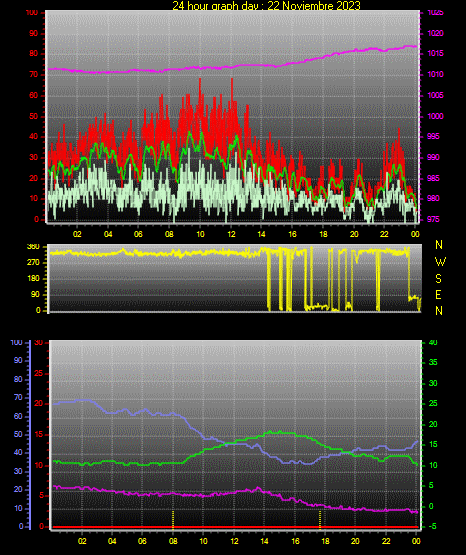Viewport: 466px width, 555px height.
Task: Click the 1000 label on pressure axis
Action: [436, 116]
